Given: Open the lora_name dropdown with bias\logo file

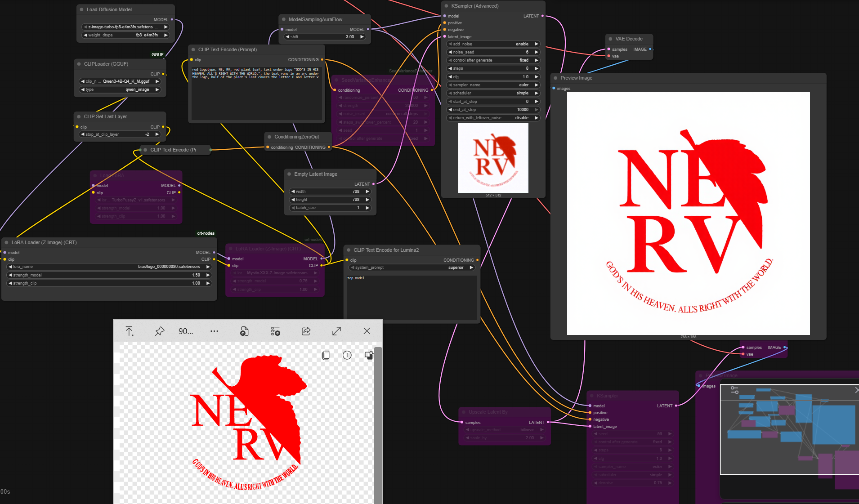Looking at the screenshot, I should [x=109, y=267].
